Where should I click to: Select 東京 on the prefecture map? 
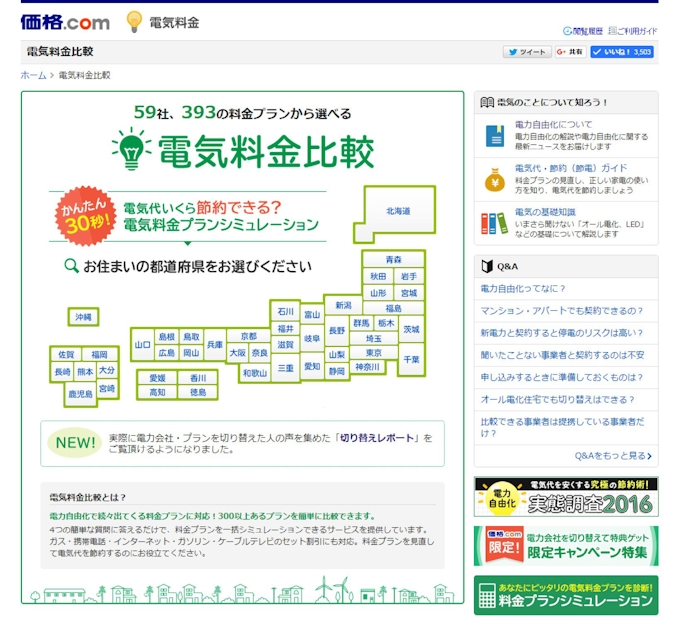(x=374, y=353)
